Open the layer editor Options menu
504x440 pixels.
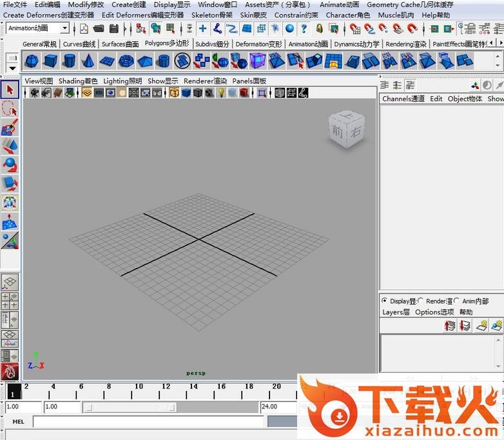click(x=434, y=312)
